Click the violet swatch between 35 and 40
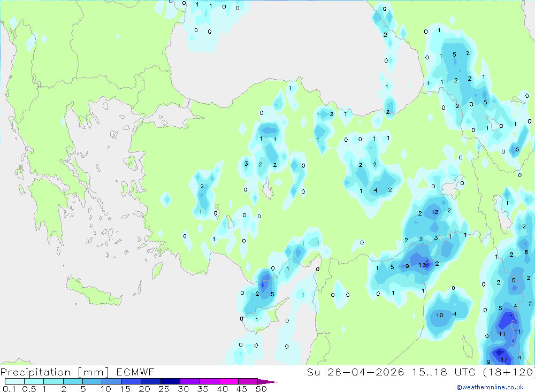The width and height of the screenshot is (535, 392). [x=209, y=381]
